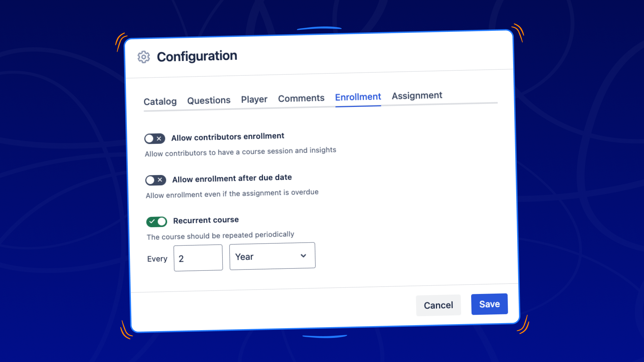Click the chevron arrow in Year dropdown

tap(303, 256)
